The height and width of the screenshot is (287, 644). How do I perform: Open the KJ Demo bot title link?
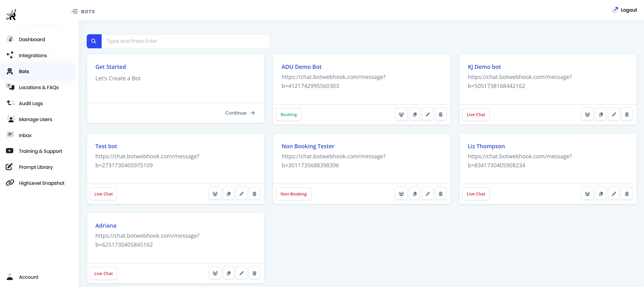tap(484, 67)
